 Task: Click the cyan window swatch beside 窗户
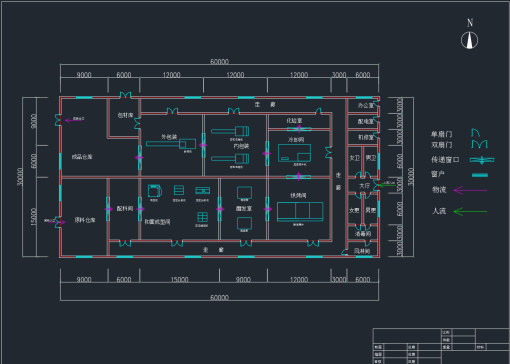tap(480, 175)
